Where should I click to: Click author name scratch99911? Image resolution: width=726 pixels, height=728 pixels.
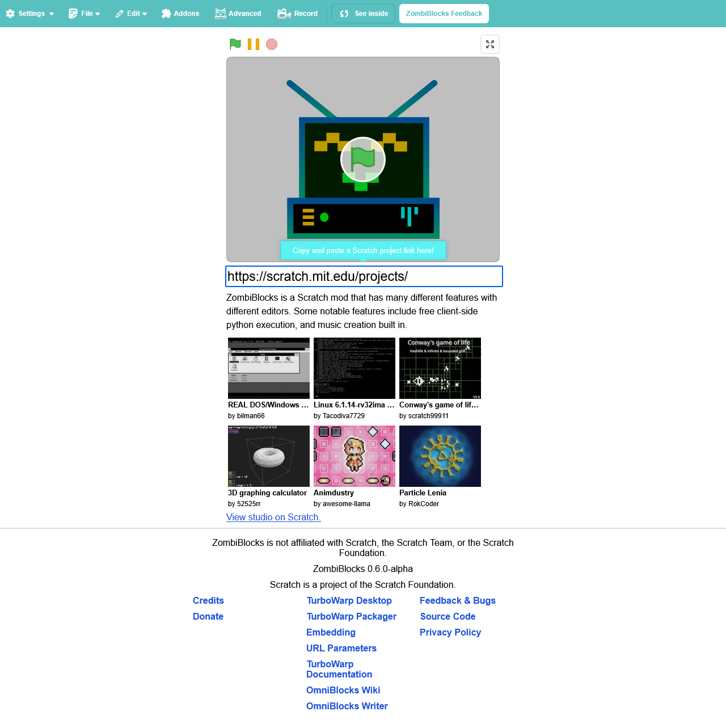(x=428, y=416)
